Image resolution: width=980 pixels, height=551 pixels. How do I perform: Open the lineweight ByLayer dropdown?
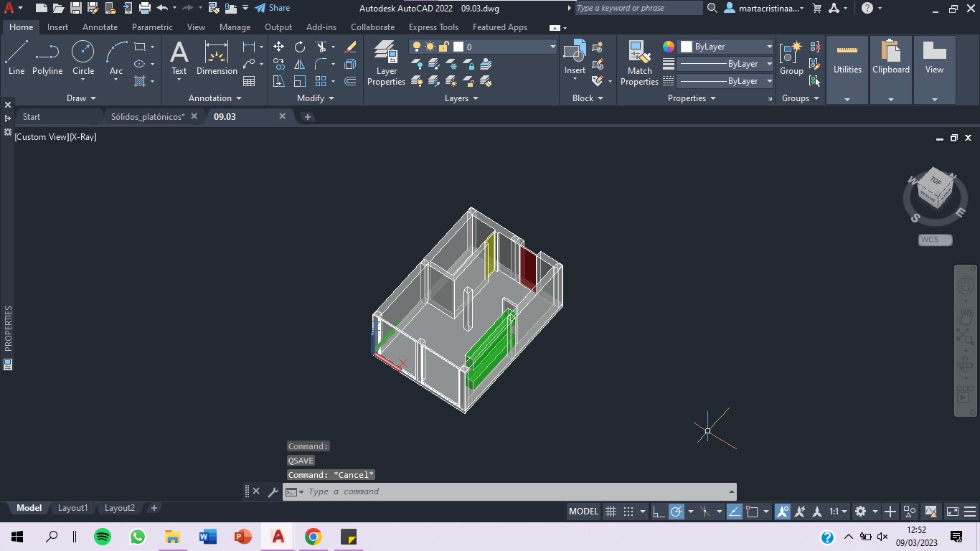pyautogui.click(x=726, y=64)
